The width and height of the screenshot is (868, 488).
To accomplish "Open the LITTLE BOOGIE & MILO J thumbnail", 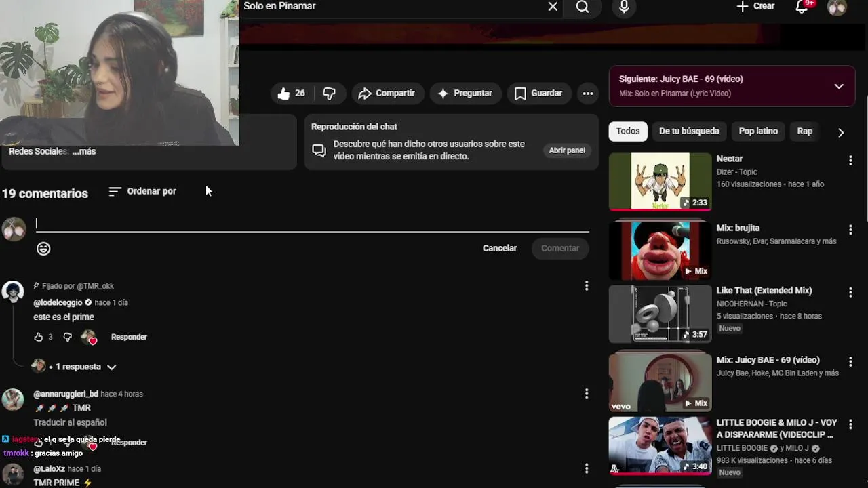I will point(660,445).
